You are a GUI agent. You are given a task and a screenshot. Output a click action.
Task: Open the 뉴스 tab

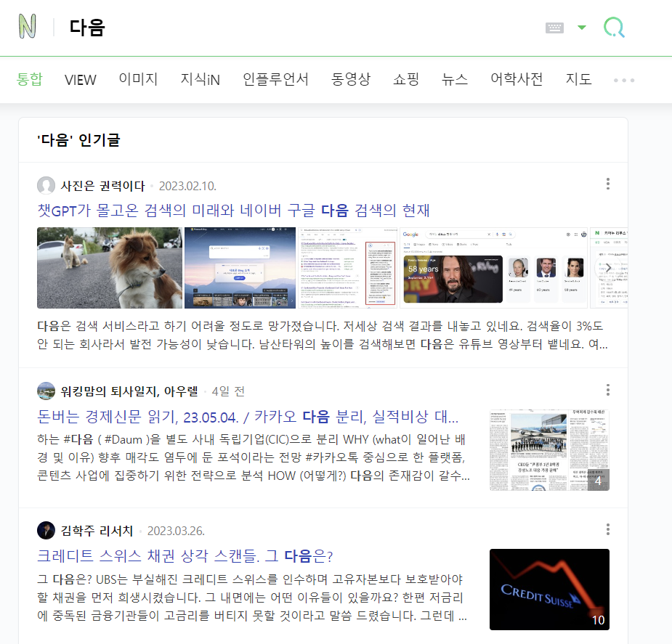[x=455, y=79]
